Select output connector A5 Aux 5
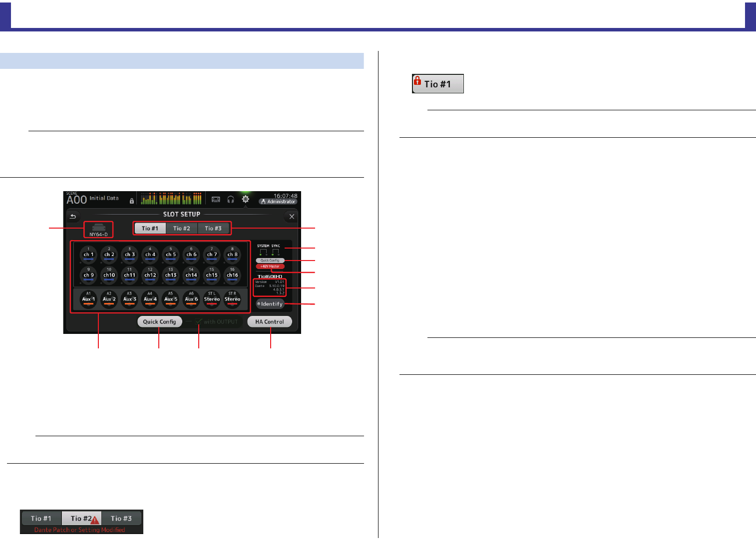The height and width of the screenshot is (559, 756). tap(171, 299)
